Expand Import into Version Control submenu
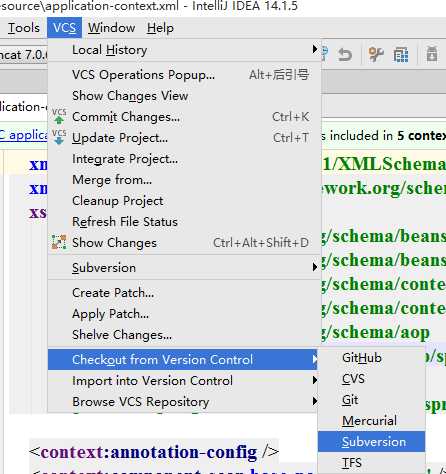The height and width of the screenshot is (474, 446). tap(183, 380)
